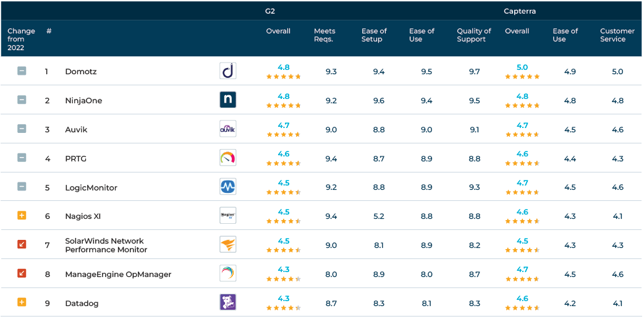The image size is (644, 319).
Task: Click the orange plus indicator for Datadog
Action: click(22, 302)
